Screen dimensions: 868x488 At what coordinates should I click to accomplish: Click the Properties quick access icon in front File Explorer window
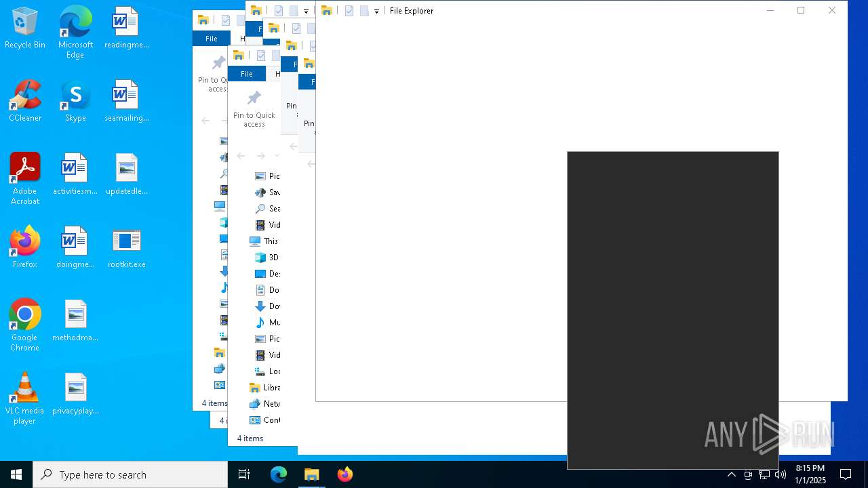click(349, 11)
